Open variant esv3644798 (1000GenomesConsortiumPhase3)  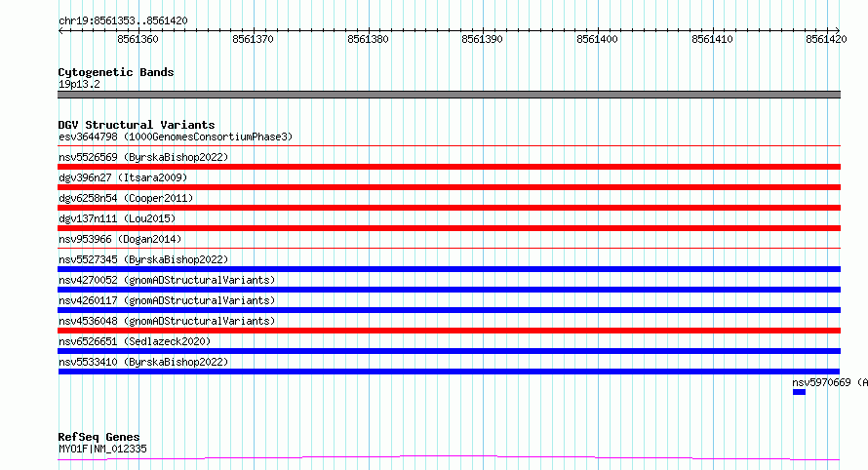click(176, 137)
